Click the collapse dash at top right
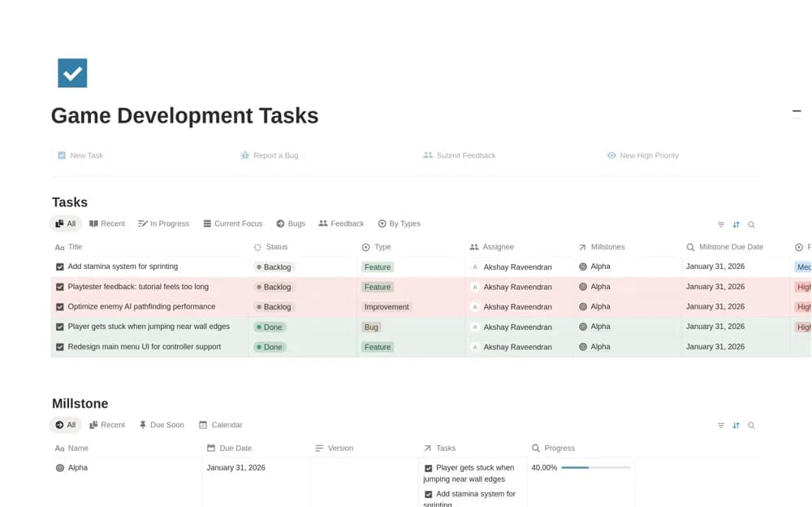Screen dimensions: 812x507 click(x=797, y=111)
